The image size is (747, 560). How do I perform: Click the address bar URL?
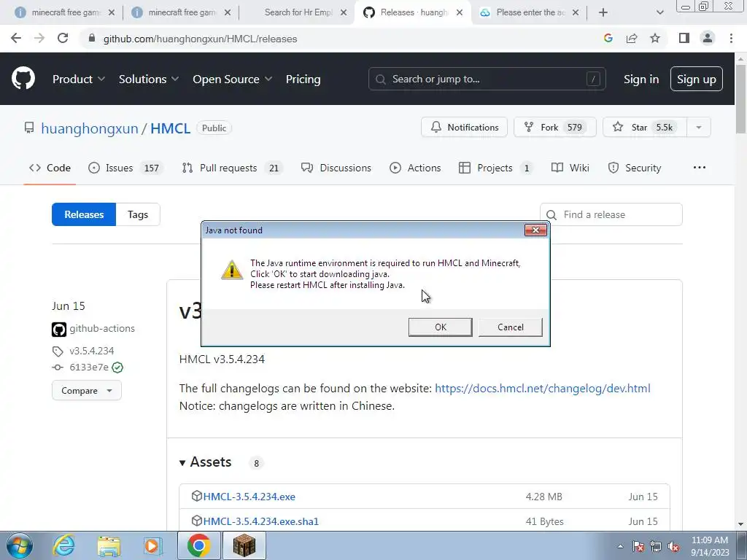(x=200, y=39)
